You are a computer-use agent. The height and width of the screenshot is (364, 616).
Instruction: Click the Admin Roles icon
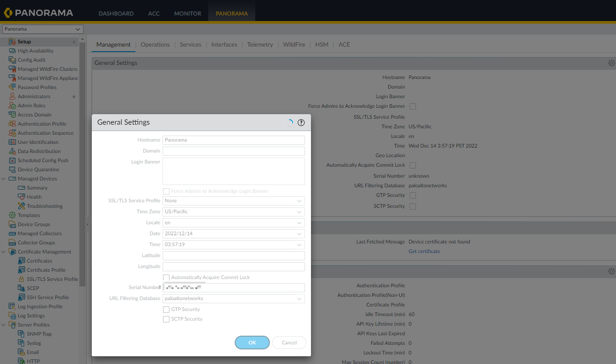click(12, 106)
